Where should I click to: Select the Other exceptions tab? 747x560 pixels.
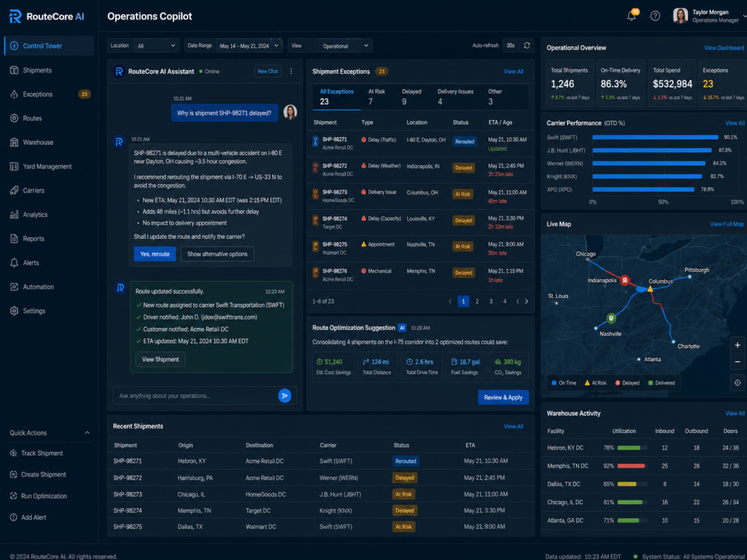click(x=495, y=96)
